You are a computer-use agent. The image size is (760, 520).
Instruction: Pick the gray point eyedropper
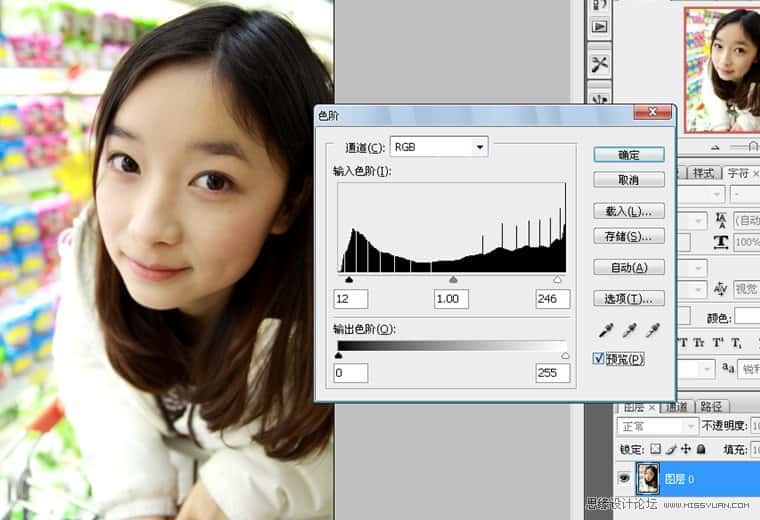tap(629, 330)
